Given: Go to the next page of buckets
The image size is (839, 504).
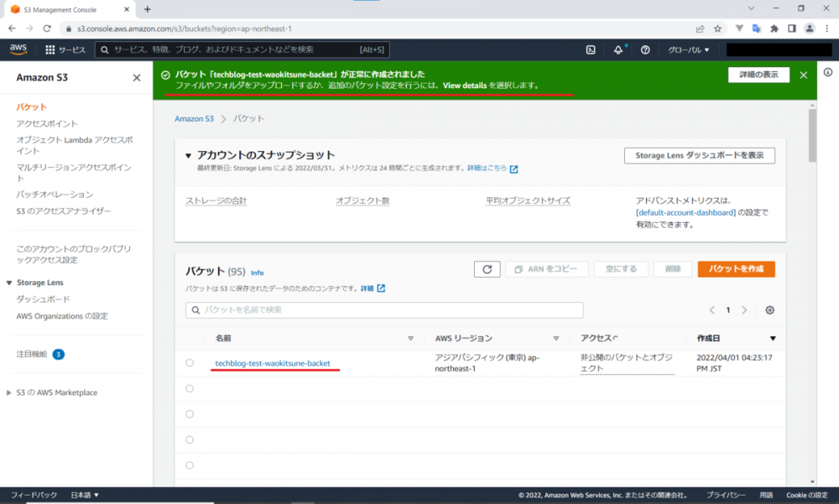Looking at the screenshot, I should pos(744,310).
